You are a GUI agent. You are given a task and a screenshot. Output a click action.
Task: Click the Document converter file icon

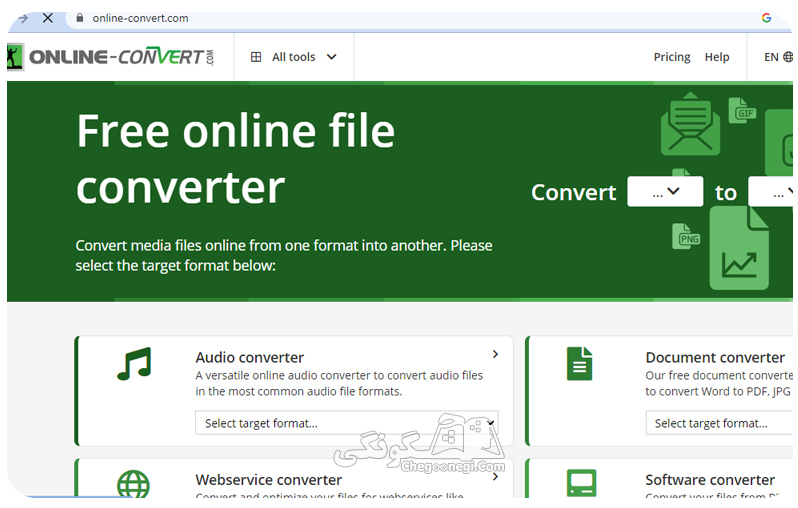coord(580,363)
